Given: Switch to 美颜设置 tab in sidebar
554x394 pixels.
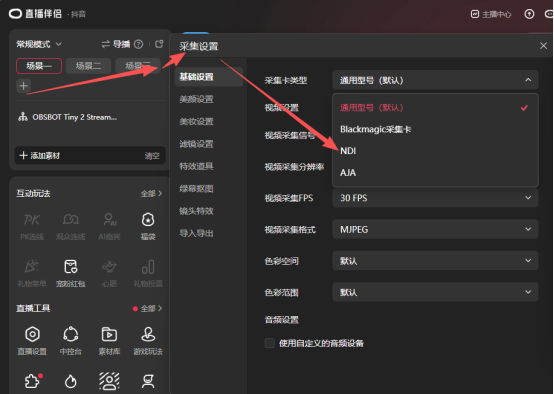Looking at the screenshot, I should (196, 99).
